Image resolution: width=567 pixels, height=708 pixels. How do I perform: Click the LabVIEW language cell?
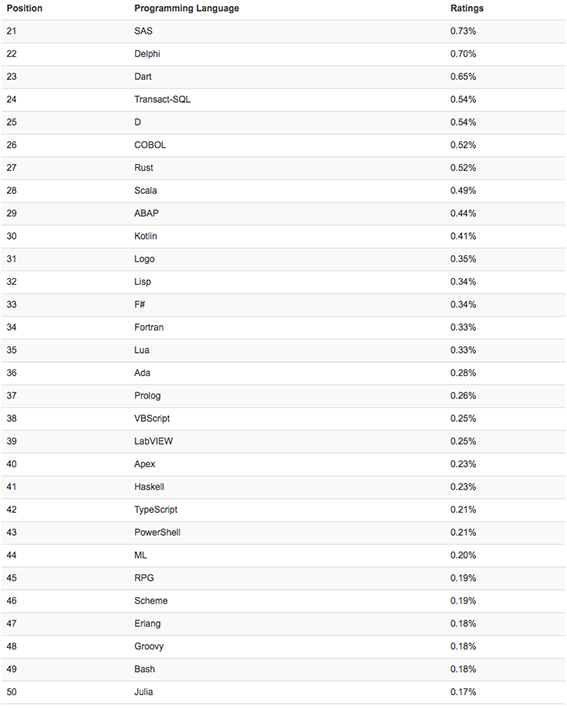tap(153, 441)
